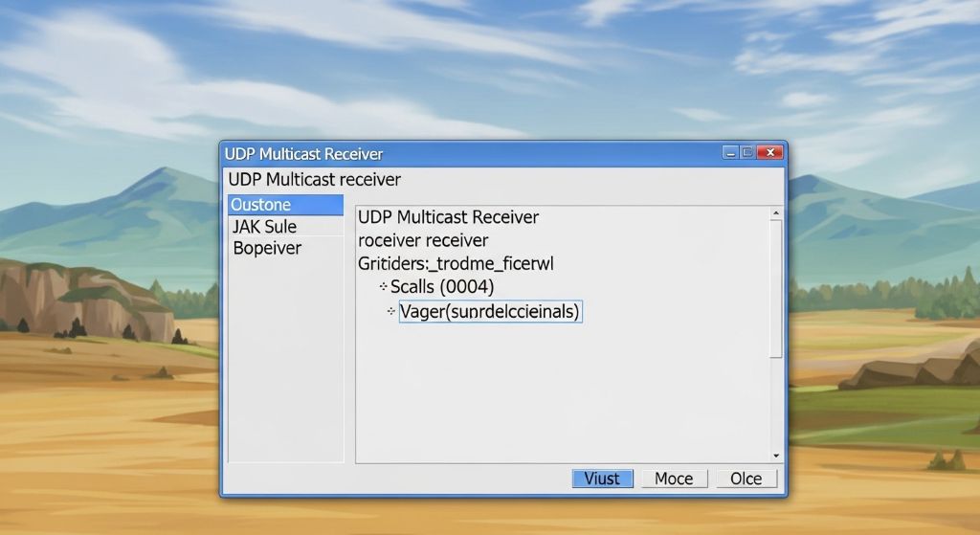Select the Scalls (0004) tree row
Viewport: 980px width, 535px height.
442,287
